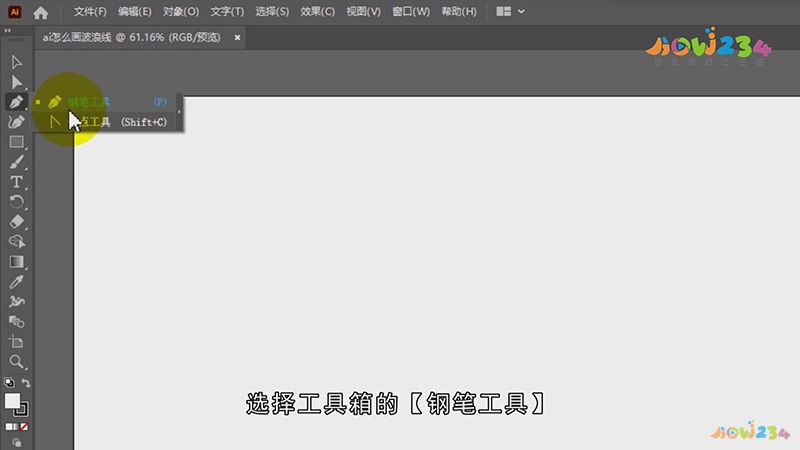Select the Zoom magnifier tool
800x450 pixels.
pyautogui.click(x=16, y=362)
